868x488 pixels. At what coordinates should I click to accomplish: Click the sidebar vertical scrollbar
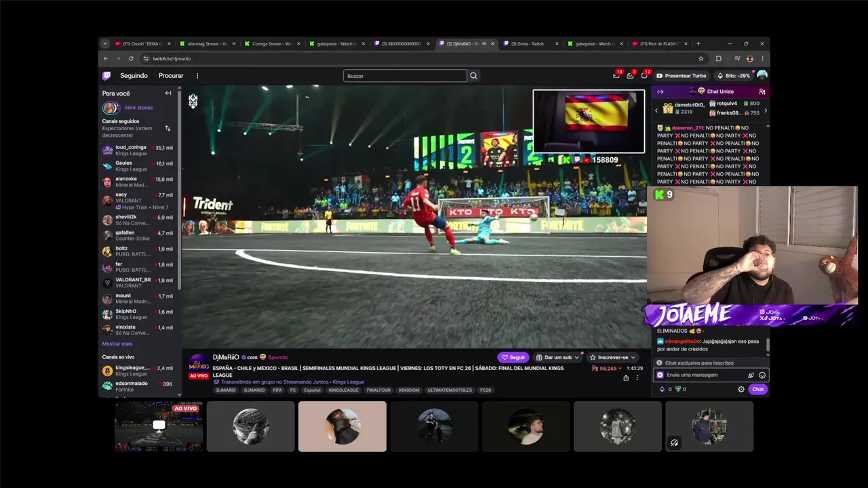click(180, 190)
